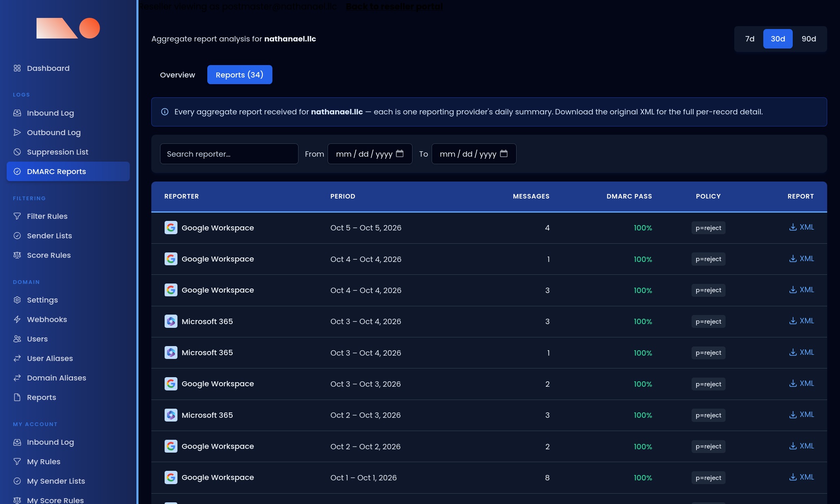Click period 'Oct 2 – Oct 3, 2026'

click(x=366, y=415)
